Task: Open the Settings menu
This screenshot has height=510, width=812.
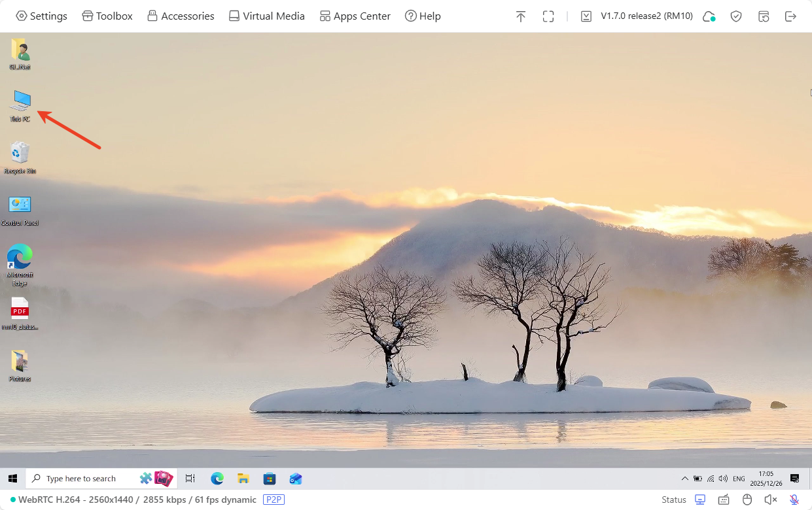Action: tap(41, 16)
